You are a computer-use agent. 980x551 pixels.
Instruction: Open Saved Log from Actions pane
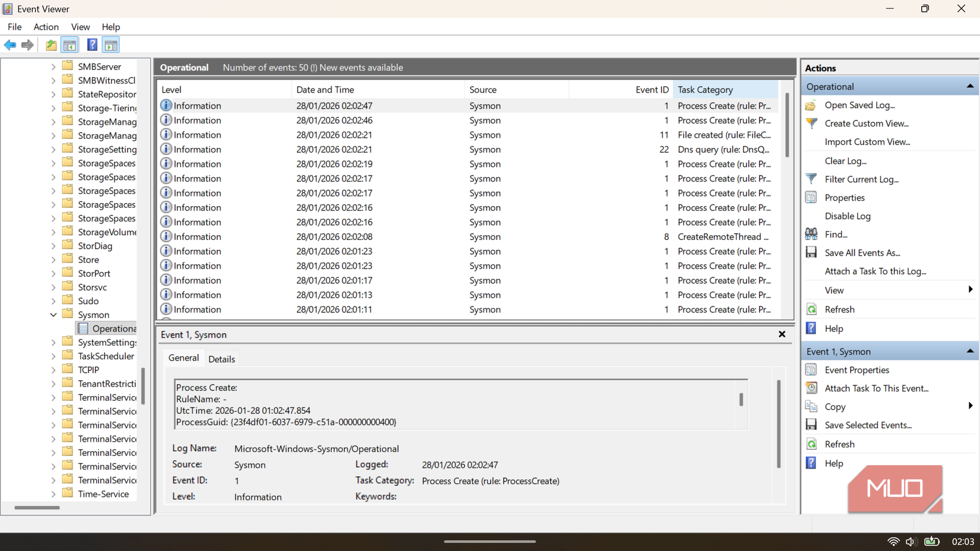point(859,105)
